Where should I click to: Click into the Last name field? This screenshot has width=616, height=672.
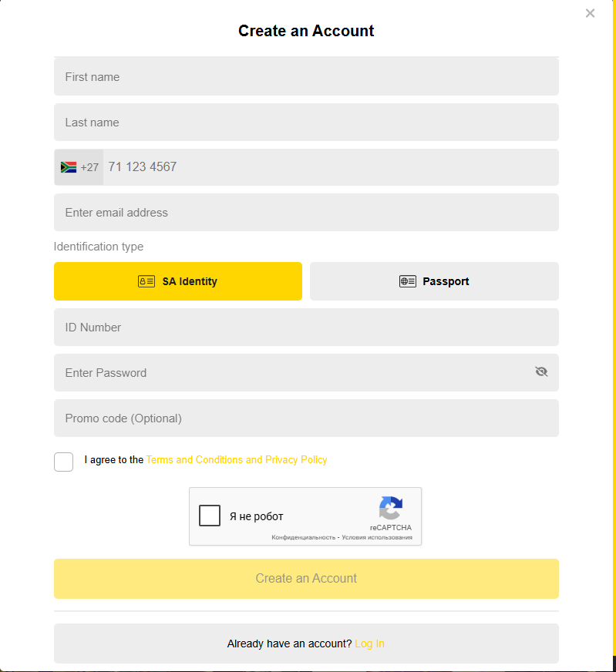tap(306, 123)
